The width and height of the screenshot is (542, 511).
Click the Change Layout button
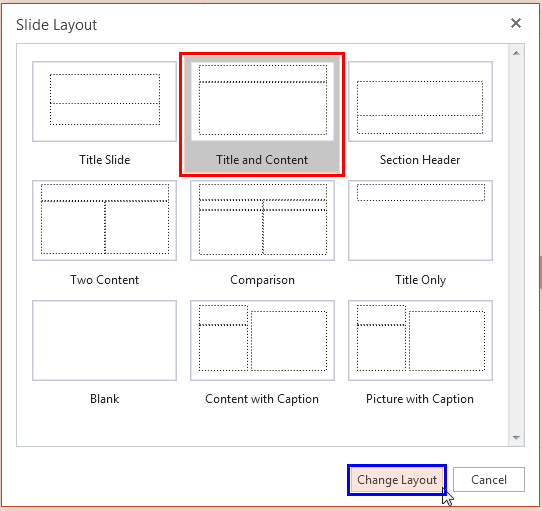tap(397, 480)
